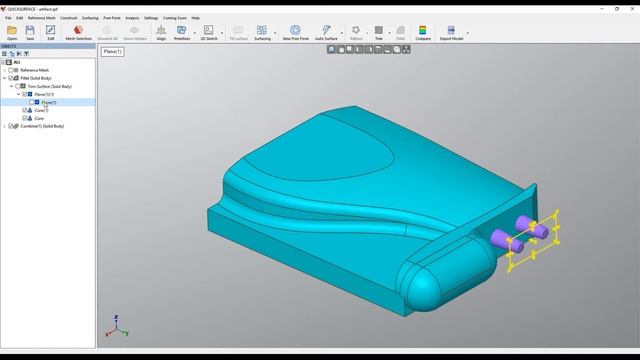Click the play arrow icon in Objects panel
640x360 pixels.
(19, 53)
